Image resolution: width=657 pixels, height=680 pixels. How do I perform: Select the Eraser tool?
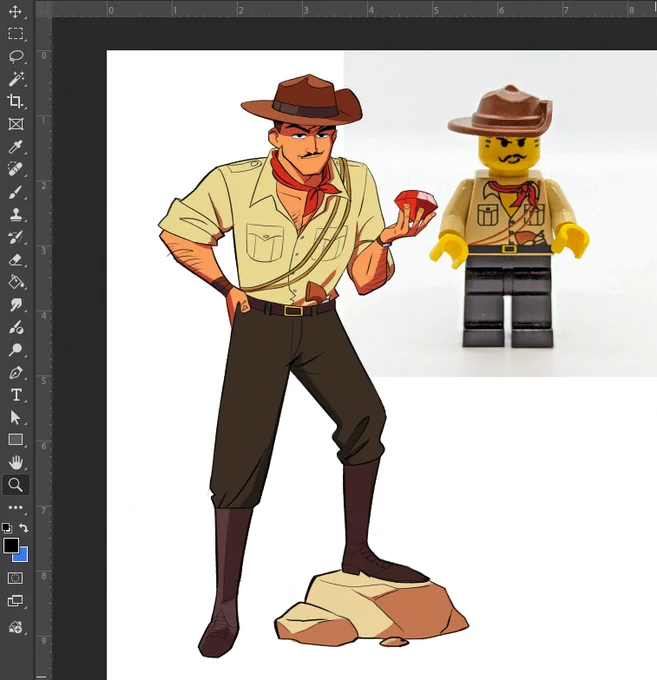click(16, 260)
